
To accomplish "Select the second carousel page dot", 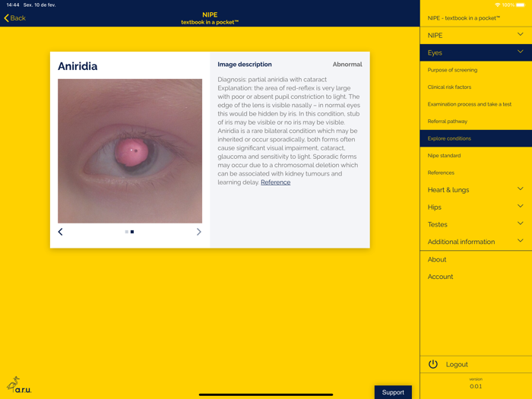I will (x=132, y=232).
